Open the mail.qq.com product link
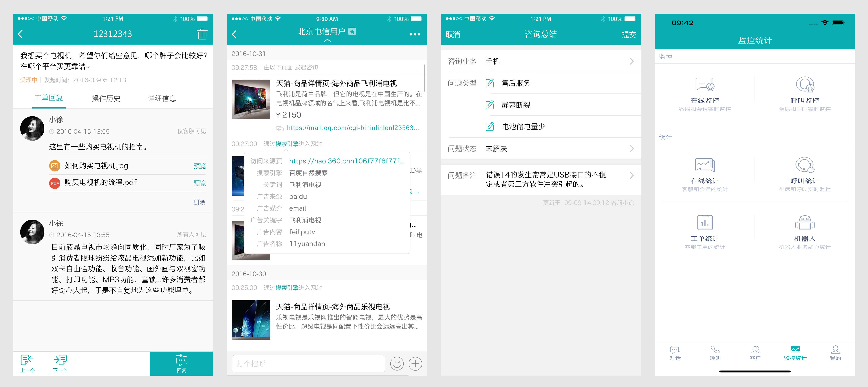This screenshot has width=868, height=387. 353,128
